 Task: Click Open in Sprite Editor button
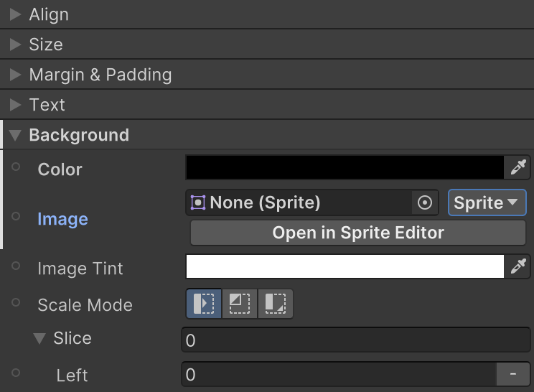pos(357,233)
